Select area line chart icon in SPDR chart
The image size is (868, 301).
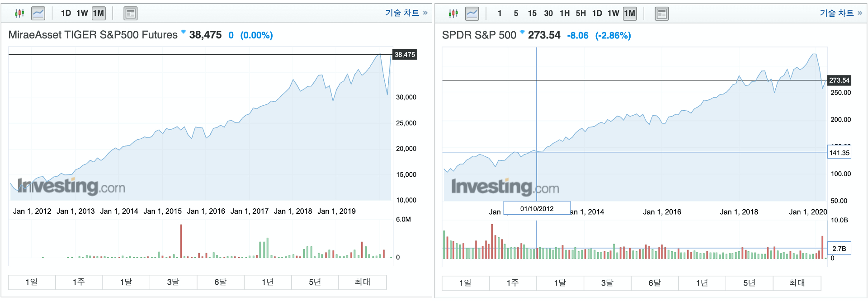(x=472, y=14)
